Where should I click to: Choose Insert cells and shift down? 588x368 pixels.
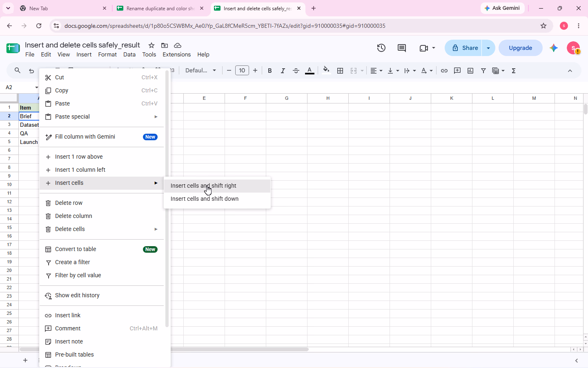point(217,199)
